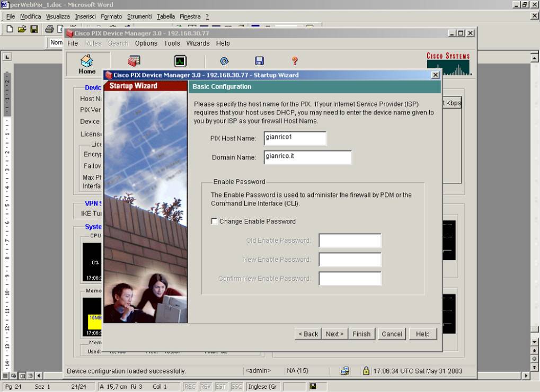This screenshot has width=540, height=392.
Task: Open the firewall Configuration icon in PDM toolbar
Action: pyautogui.click(x=134, y=61)
